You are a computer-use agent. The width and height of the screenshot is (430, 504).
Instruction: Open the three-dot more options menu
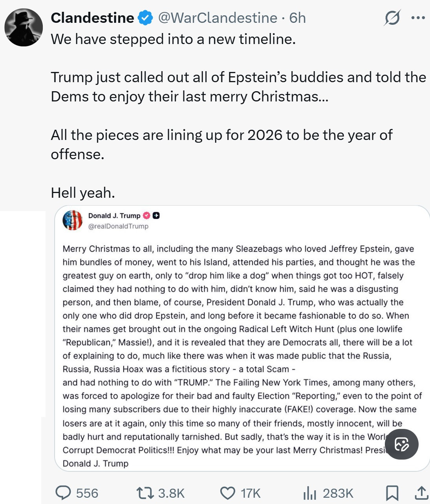coord(418,18)
